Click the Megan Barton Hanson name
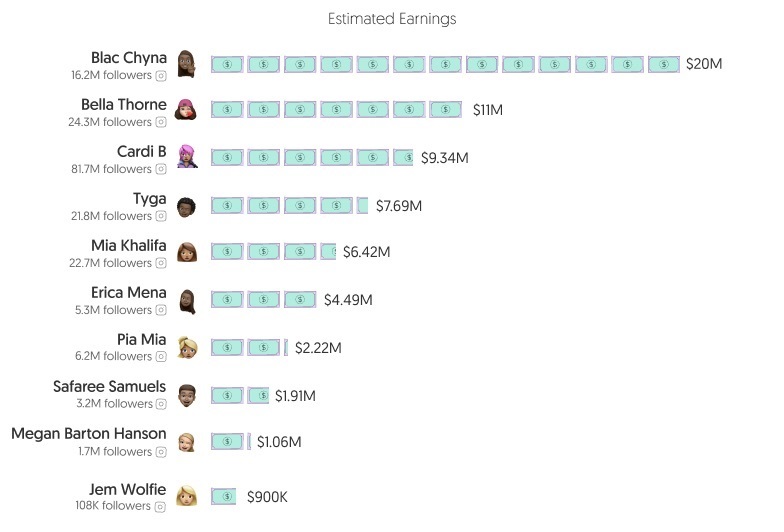 89,434
